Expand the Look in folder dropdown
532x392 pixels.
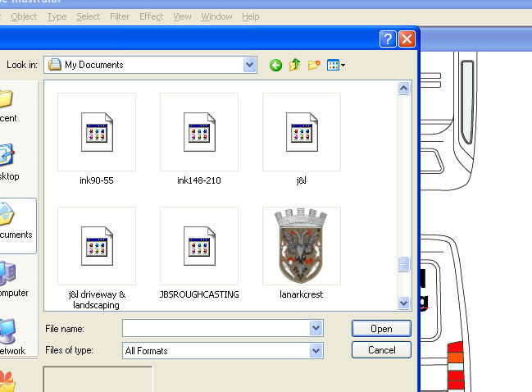coord(249,65)
